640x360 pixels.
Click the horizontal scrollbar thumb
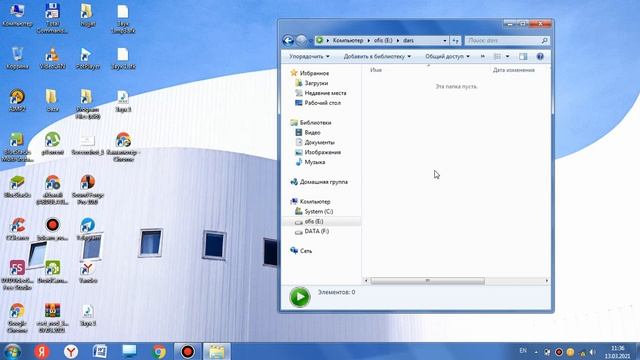point(427,281)
